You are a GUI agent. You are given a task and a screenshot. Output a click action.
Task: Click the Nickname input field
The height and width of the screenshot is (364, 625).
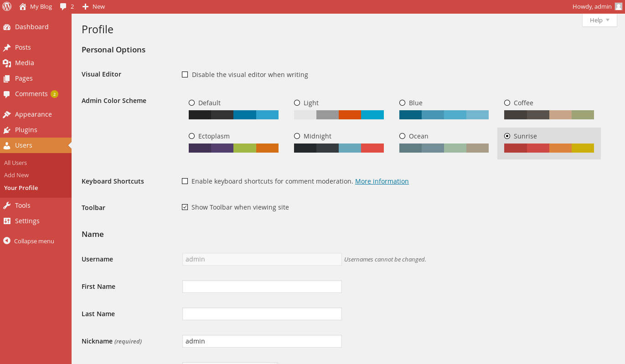262,341
